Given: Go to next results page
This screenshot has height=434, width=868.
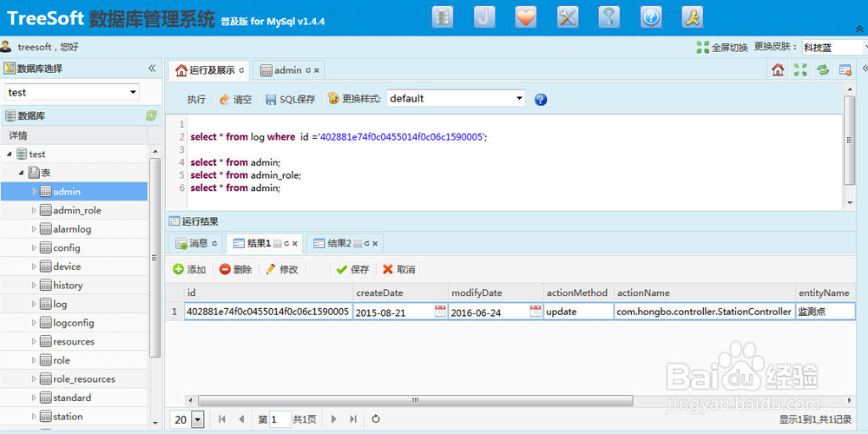Looking at the screenshot, I should coord(334,419).
